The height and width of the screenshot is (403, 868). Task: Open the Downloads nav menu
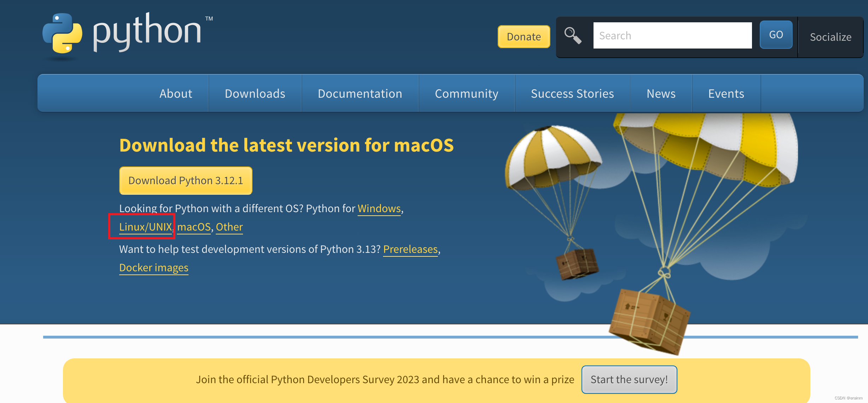tap(255, 93)
